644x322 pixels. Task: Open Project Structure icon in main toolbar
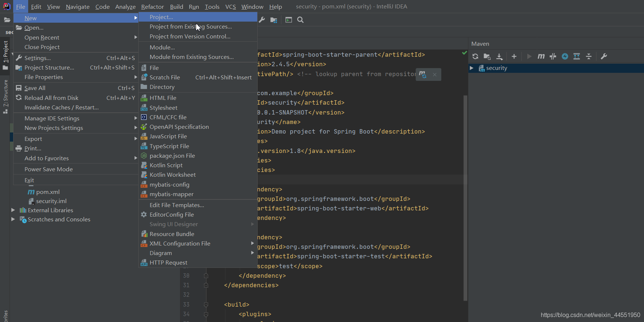coord(274,20)
